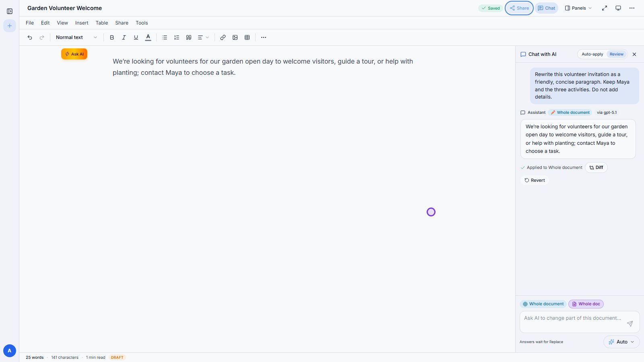Click the document title Garden Volunteer Welcome
The width and height of the screenshot is (644, 362).
click(x=64, y=8)
